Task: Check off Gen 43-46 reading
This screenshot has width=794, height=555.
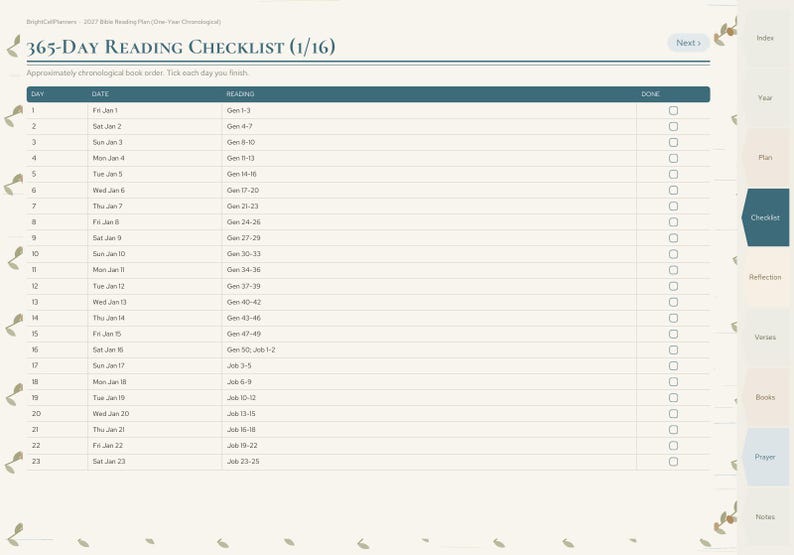Action: [673, 318]
